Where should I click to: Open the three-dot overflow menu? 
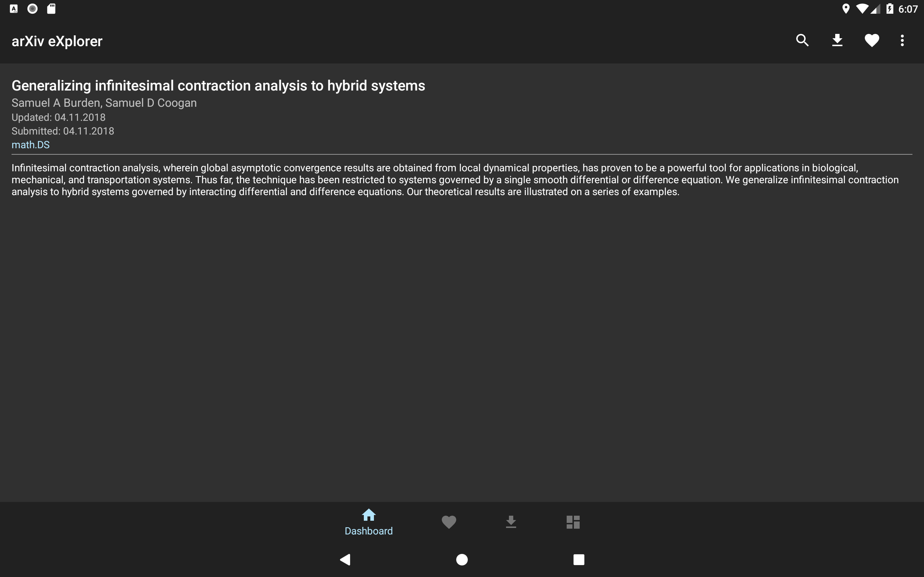pyautogui.click(x=902, y=40)
